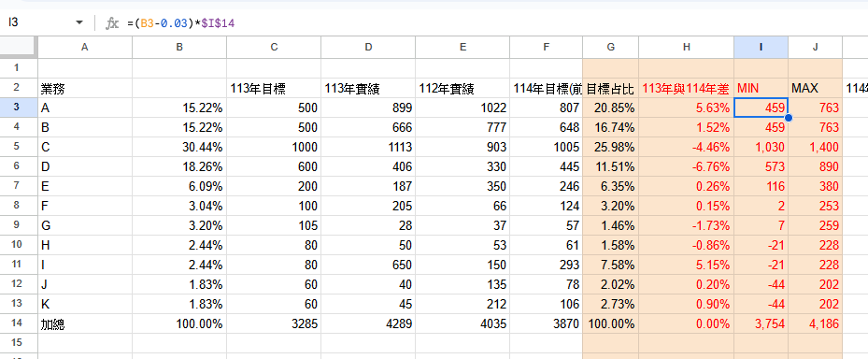Select row 1 header
The height and width of the screenshot is (359, 868).
tap(19, 68)
